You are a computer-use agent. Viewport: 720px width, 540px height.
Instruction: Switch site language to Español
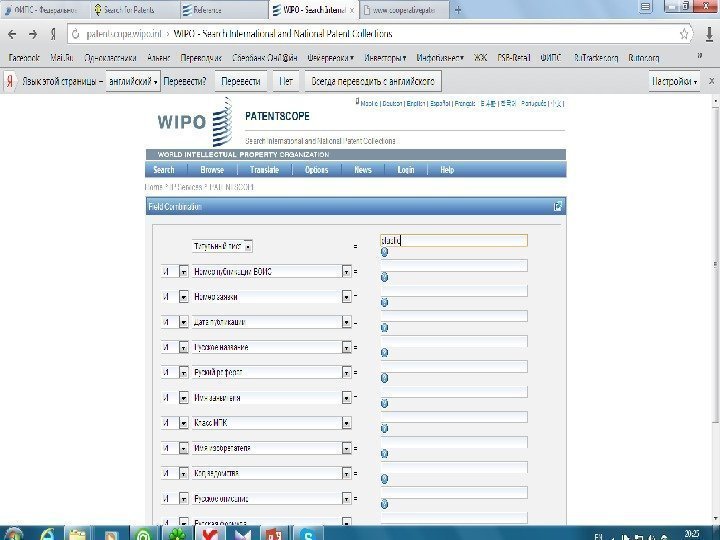(440, 104)
